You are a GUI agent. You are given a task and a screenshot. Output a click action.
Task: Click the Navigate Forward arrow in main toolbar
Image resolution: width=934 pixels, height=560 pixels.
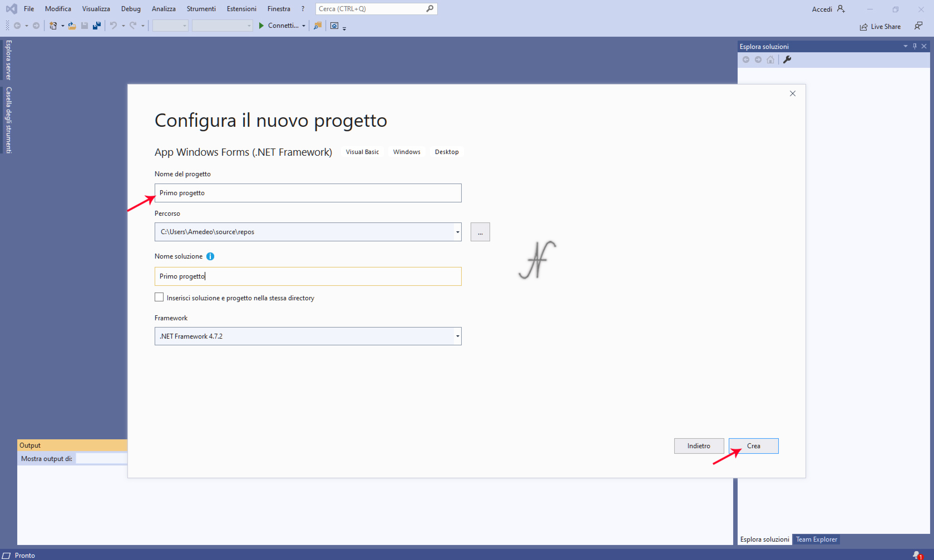(36, 26)
